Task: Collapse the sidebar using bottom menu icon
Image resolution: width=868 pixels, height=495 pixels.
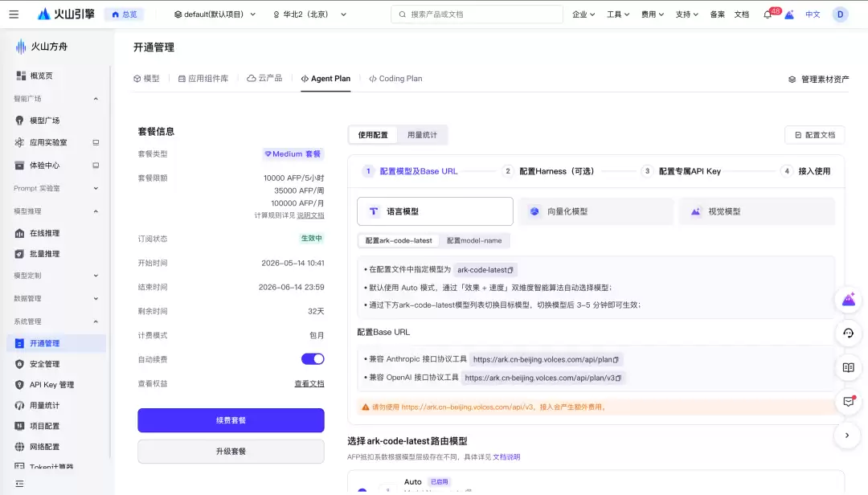Action: click(19, 484)
